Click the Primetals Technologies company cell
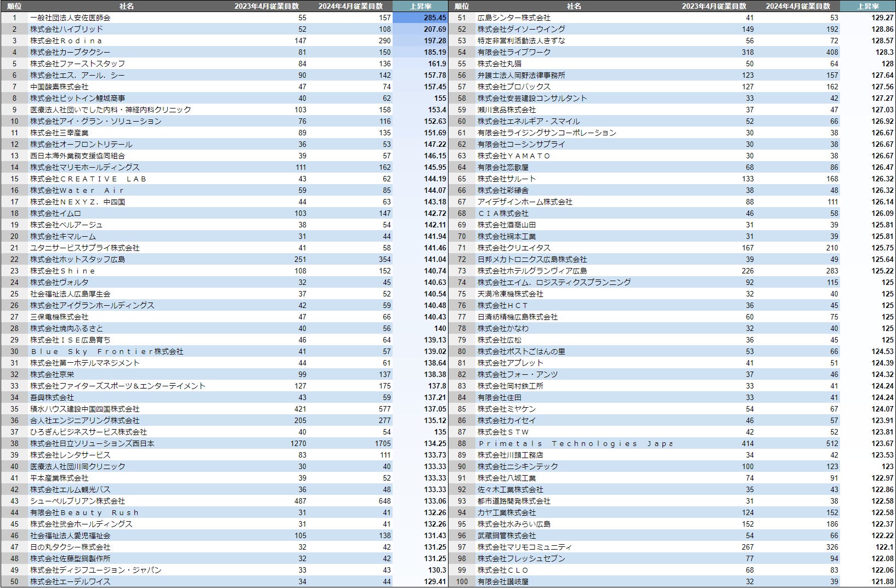The image size is (896, 588). [575, 443]
